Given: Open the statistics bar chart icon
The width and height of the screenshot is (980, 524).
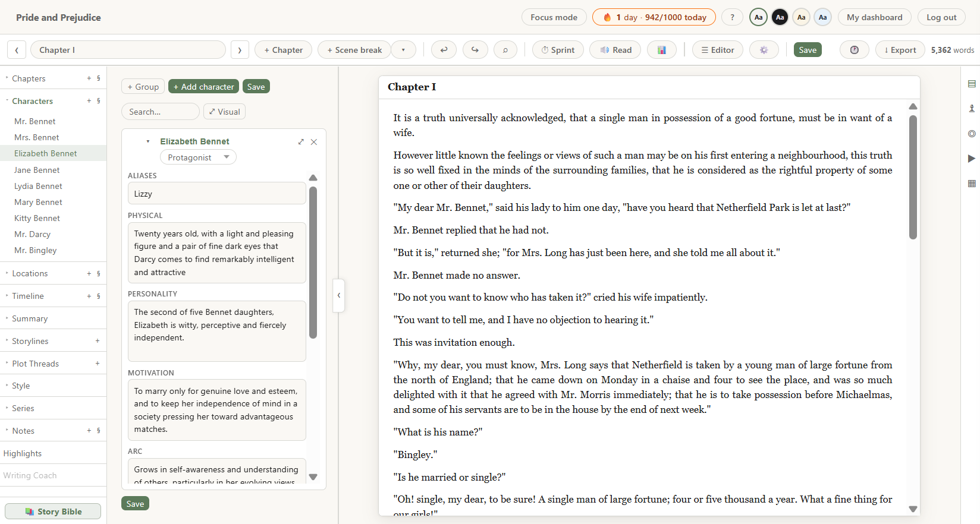Looking at the screenshot, I should coord(661,50).
